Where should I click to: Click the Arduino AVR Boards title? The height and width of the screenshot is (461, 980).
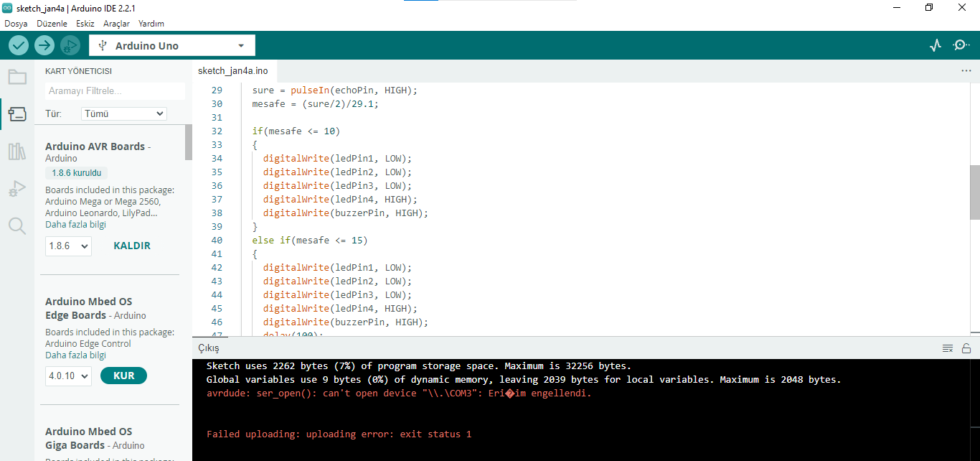click(95, 146)
